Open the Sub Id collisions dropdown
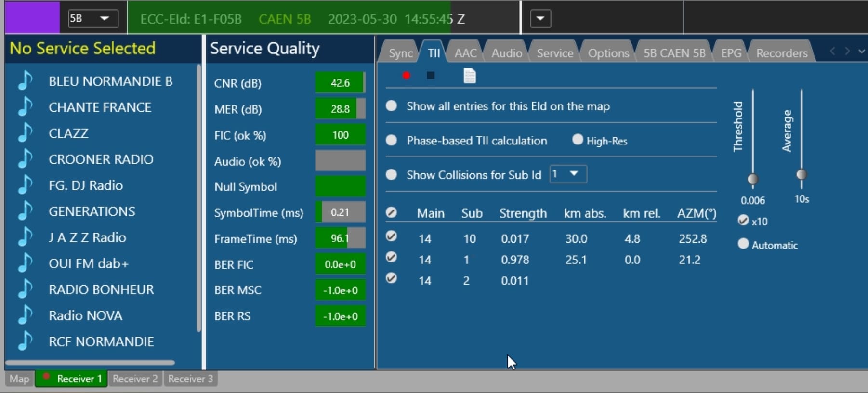Viewport: 868px width, 393px height. pyautogui.click(x=568, y=174)
